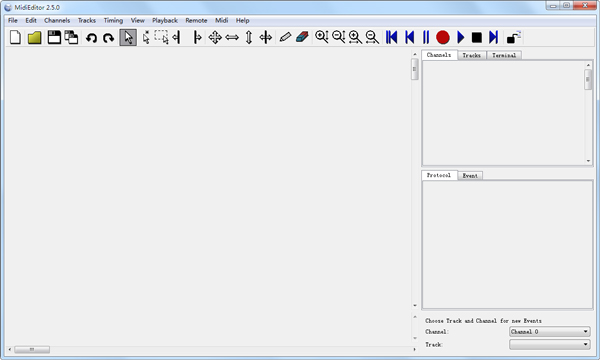Open a MIDI file with the folder icon

[x=34, y=37]
